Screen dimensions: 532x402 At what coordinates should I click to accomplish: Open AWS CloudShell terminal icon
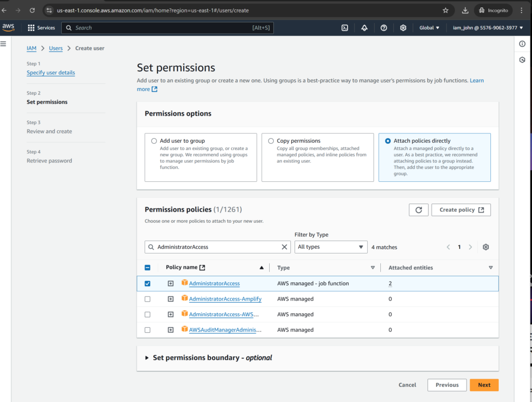click(344, 28)
